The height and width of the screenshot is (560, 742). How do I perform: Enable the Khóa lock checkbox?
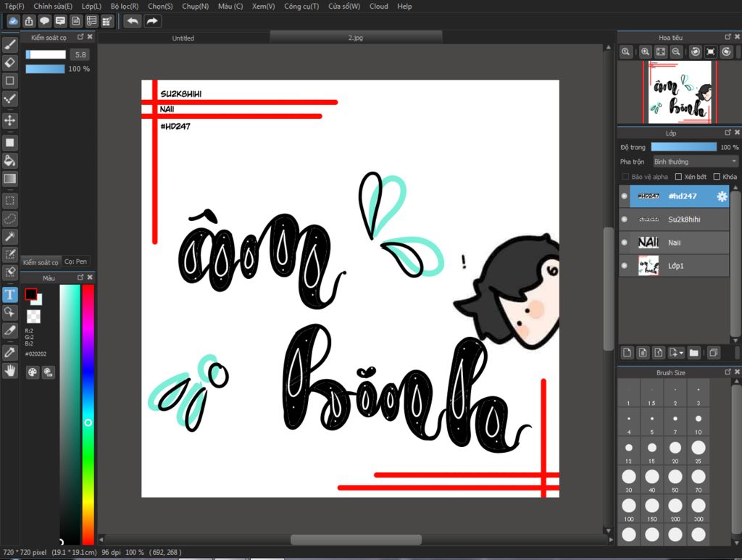pyautogui.click(x=717, y=177)
